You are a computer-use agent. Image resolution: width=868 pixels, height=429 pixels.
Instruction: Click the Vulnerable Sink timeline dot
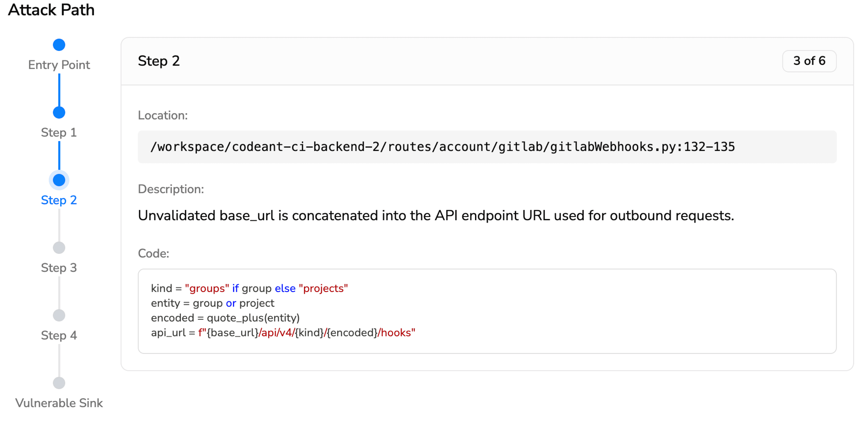pos(59,383)
